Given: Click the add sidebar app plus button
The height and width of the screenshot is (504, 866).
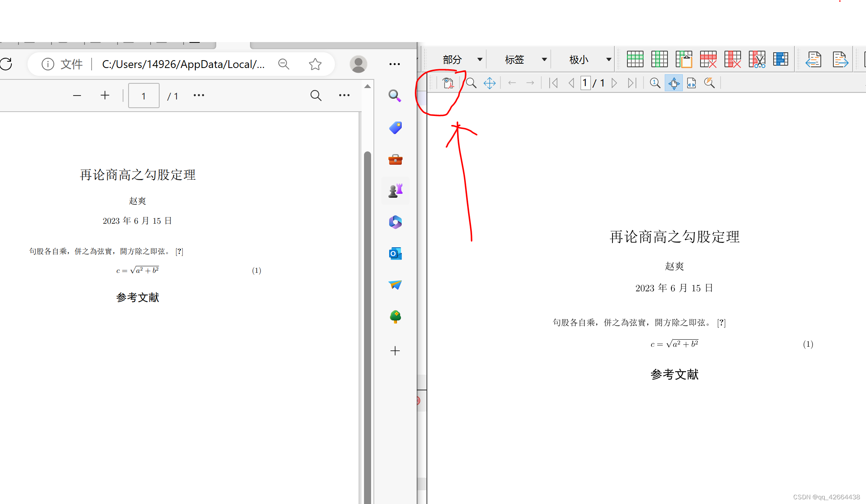Looking at the screenshot, I should (x=395, y=351).
